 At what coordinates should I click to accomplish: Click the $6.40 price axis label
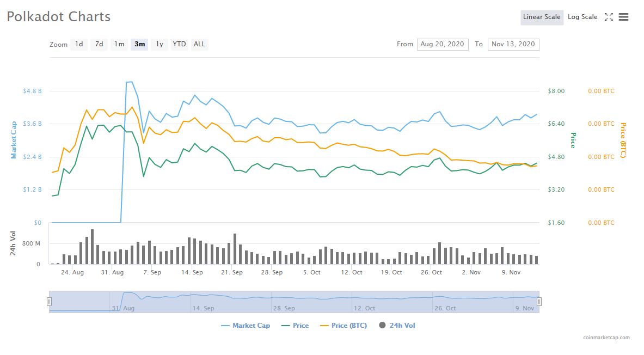point(556,124)
